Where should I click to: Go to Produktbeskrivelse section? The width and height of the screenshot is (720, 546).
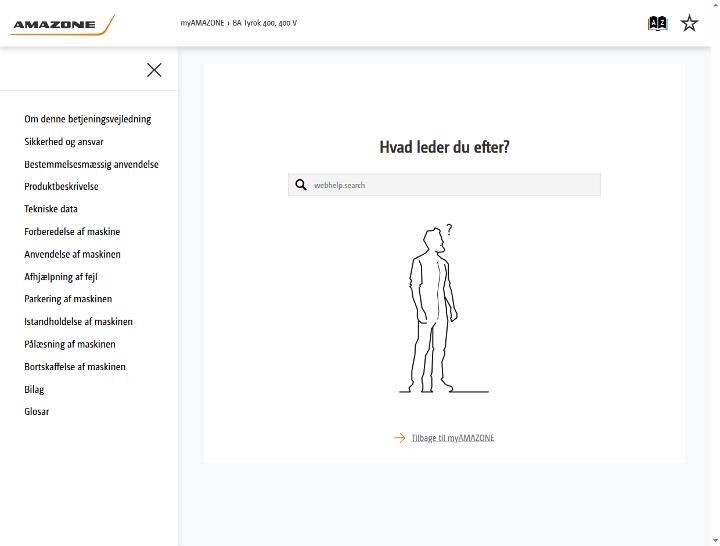pos(62,186)
